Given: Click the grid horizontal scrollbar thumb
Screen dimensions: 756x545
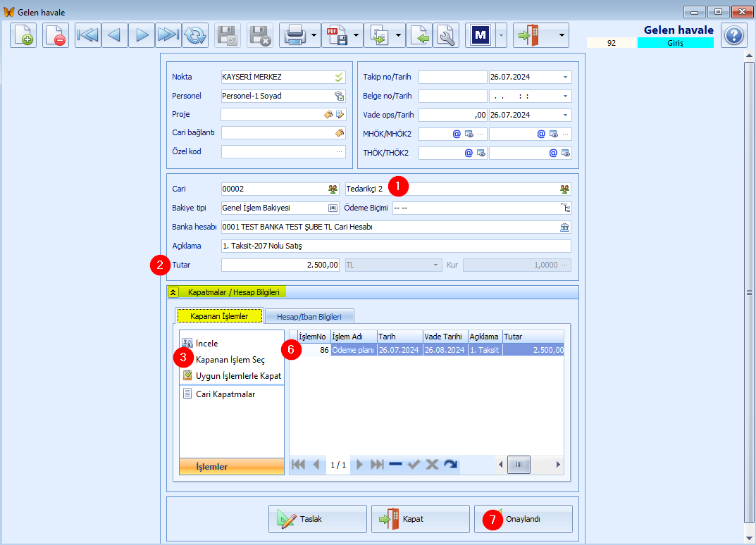Looking at the screenshot, I should pyautogui.click(x=519, y=465).
